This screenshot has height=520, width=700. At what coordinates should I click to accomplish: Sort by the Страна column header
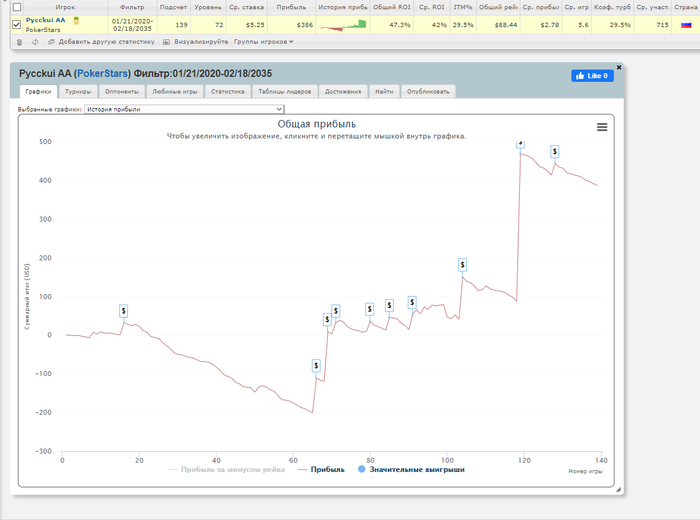point(686,7)
